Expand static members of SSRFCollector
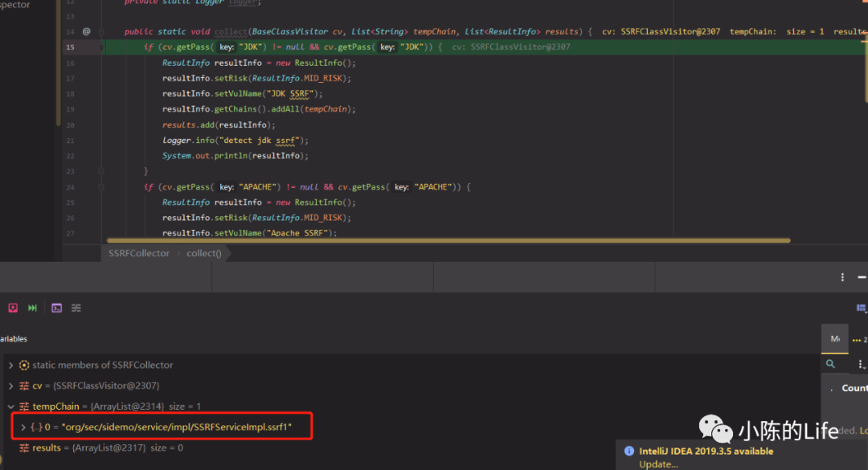The height and width of the screenshot is (470, 868). pos(10,365)
